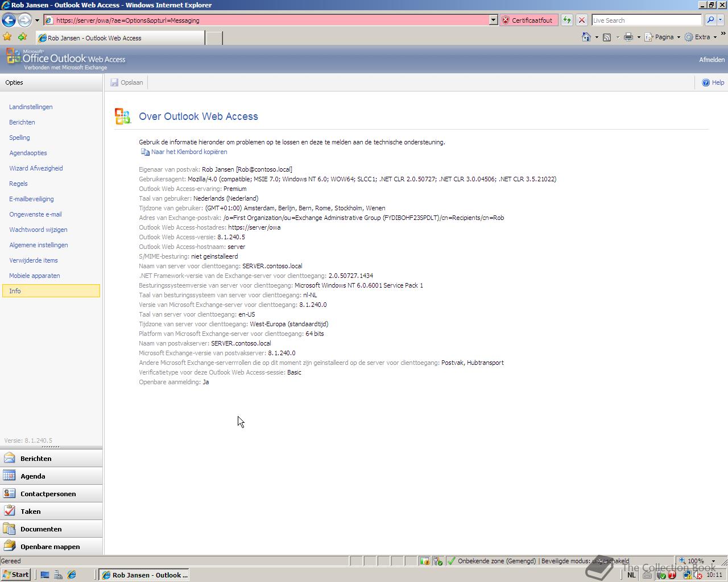The width and height of the screenshot is (728, 582).
Task: Open Verwijderde items settings
Action: (x=34, y=260)
